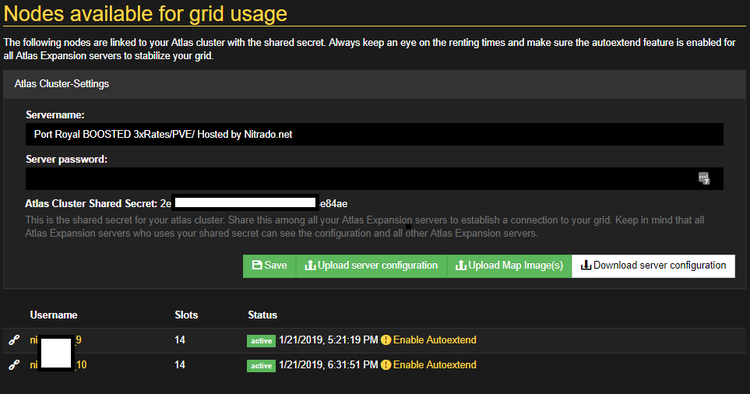Image resolution: width=750 pixels, height=394 pixels.
Task: Focus the Servername text field
Action: (375, 134)
